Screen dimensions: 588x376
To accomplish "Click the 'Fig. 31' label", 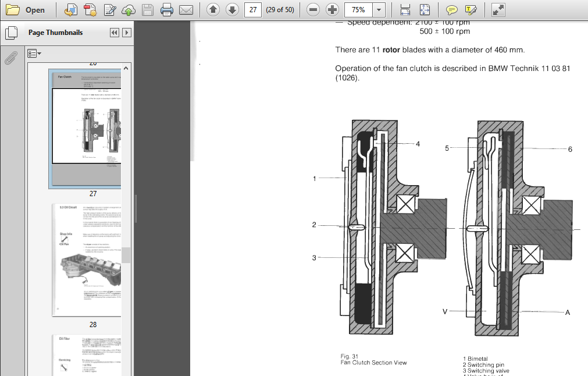I will click(349, 356).
